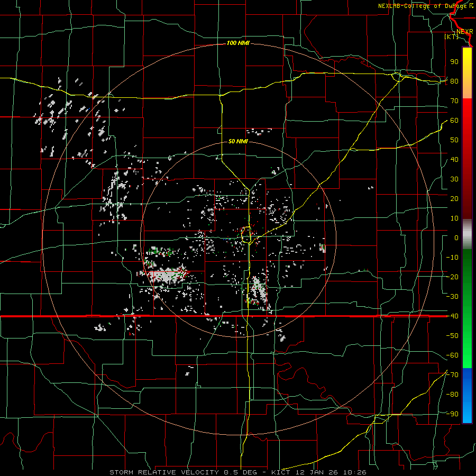Click the '-40' scale label
This screenshot has width=476, height=476.
[x=452, y=316]
